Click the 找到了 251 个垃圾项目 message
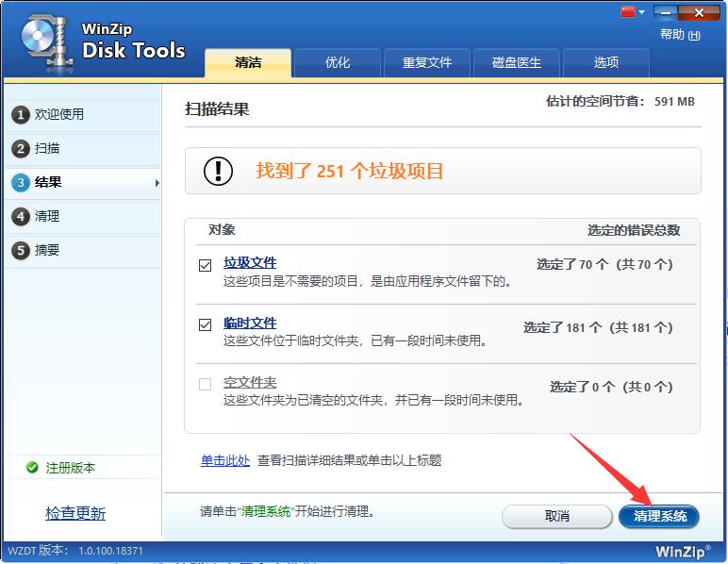Viewport: 728px width, 564px height. coord(350,171)
